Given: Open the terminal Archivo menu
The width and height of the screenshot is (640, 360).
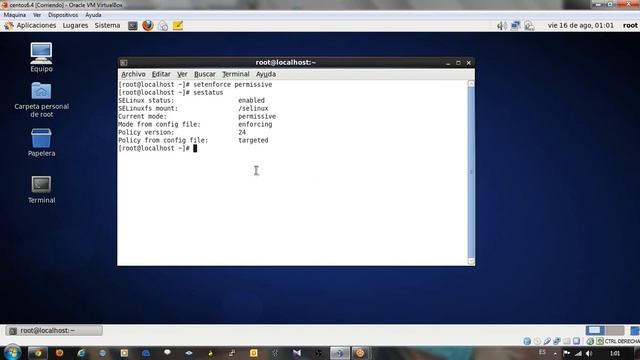Looking at the screenshot, I should 133,74.
